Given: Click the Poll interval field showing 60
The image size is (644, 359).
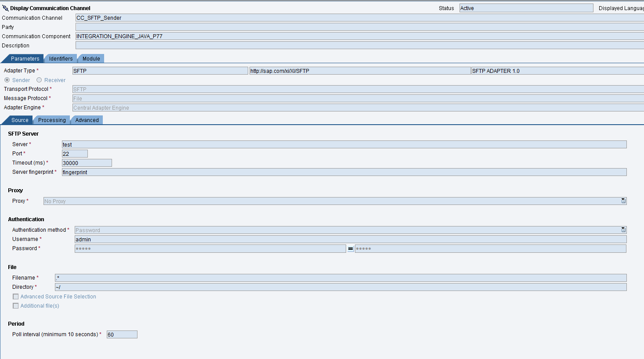Looking at the screenshot, I should pos(122,334).
